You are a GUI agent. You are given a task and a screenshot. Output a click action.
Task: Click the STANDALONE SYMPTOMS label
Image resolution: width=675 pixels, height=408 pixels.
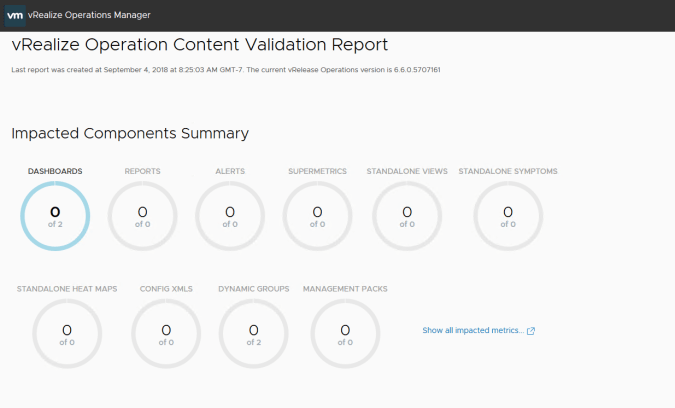coord(508,171)
